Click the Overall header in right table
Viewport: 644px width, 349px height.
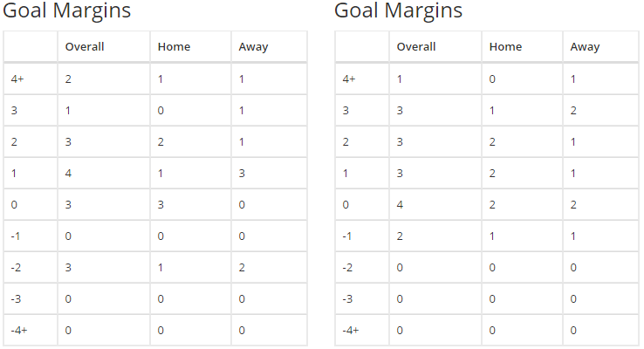click(x=416, y=47)
